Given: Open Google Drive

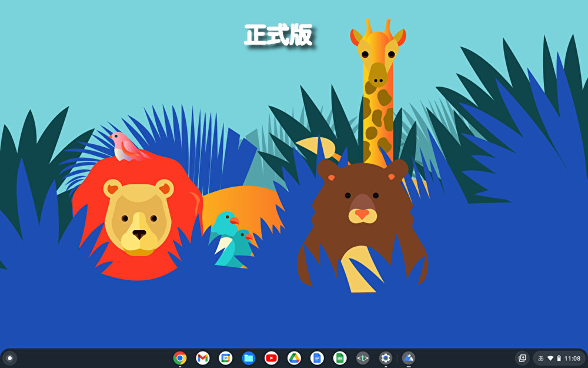Looking at the screenshot, I should click(x=294, y=358).
